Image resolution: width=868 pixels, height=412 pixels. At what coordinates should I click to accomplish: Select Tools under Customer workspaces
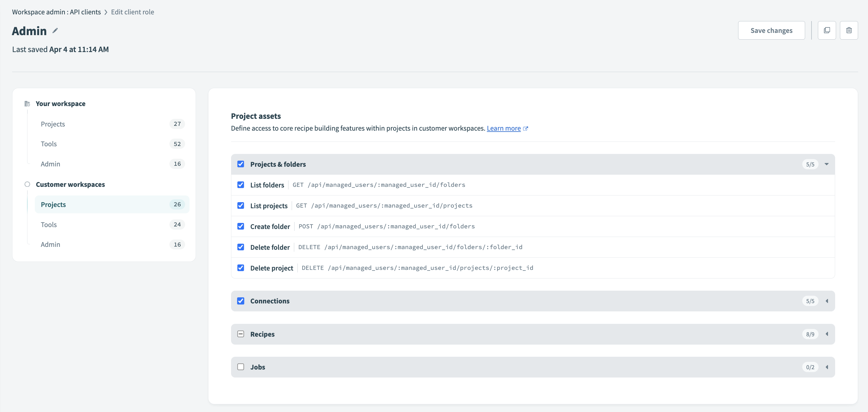[x=112, y=225]
